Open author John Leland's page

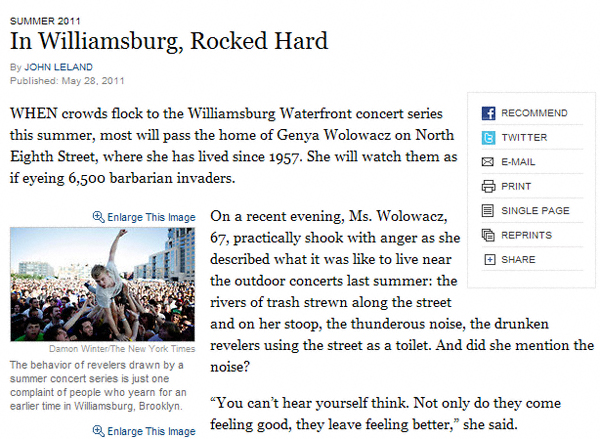51,66
